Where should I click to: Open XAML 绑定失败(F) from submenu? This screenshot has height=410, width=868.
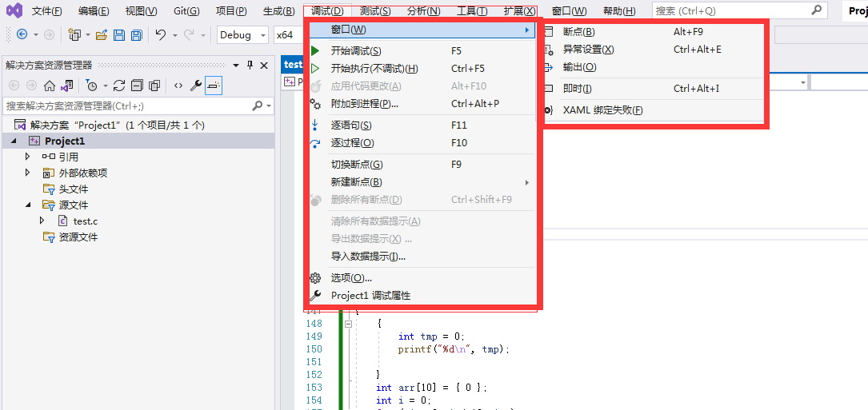[654, 110]
